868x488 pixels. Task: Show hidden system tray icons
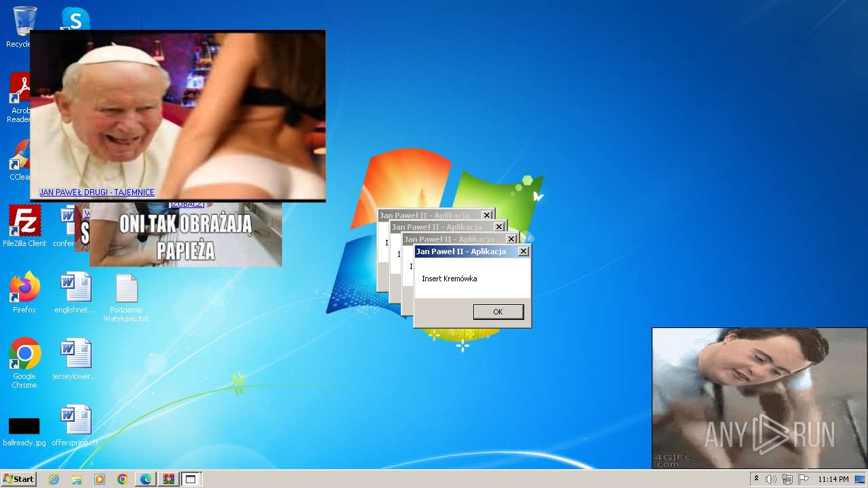(x=756, y=479)
